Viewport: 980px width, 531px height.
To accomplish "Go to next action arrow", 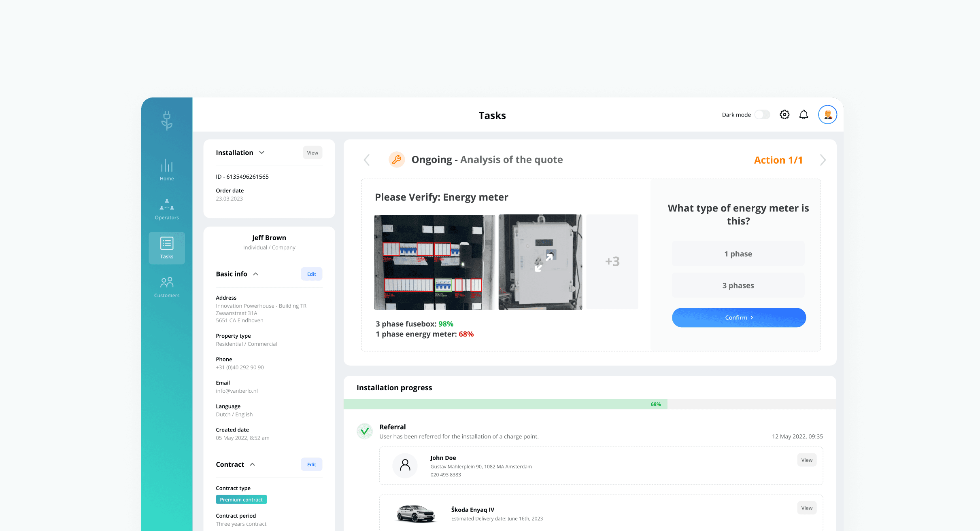I will tap(823, 160).
